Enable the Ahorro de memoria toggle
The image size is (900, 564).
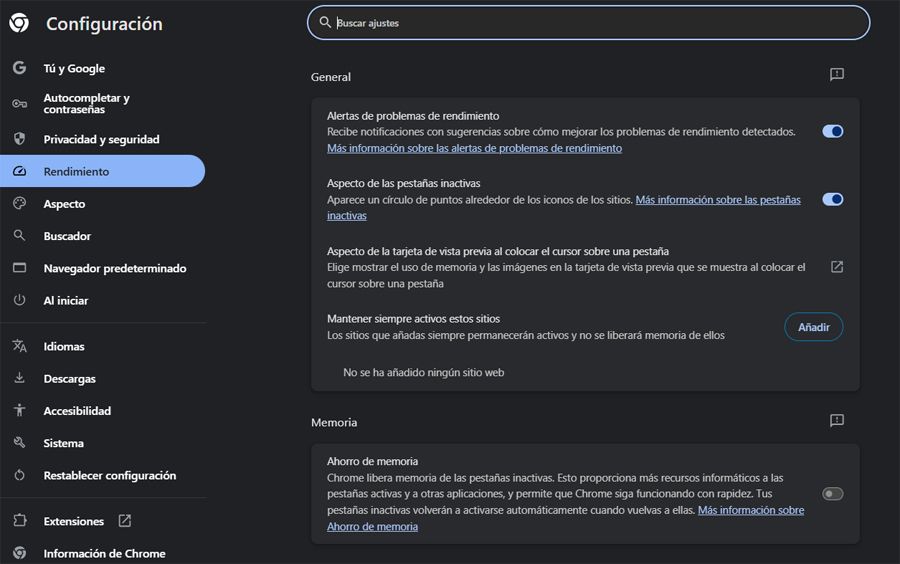[x=832, y=494]
